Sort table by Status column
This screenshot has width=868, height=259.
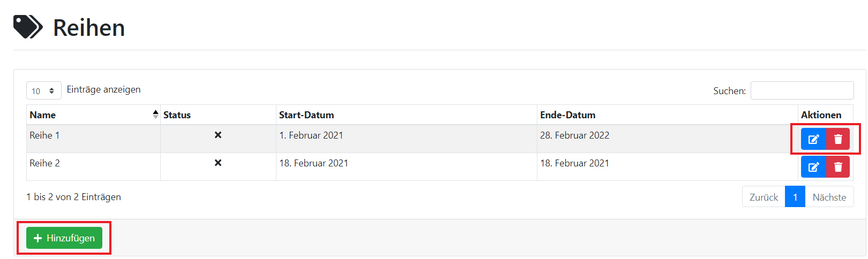coord(177,115)
